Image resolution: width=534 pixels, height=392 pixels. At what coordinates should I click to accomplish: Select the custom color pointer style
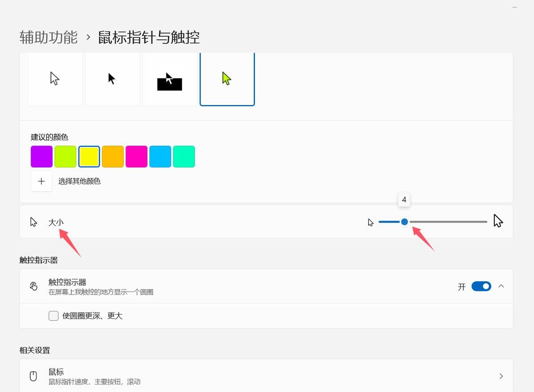pos(227,79)
